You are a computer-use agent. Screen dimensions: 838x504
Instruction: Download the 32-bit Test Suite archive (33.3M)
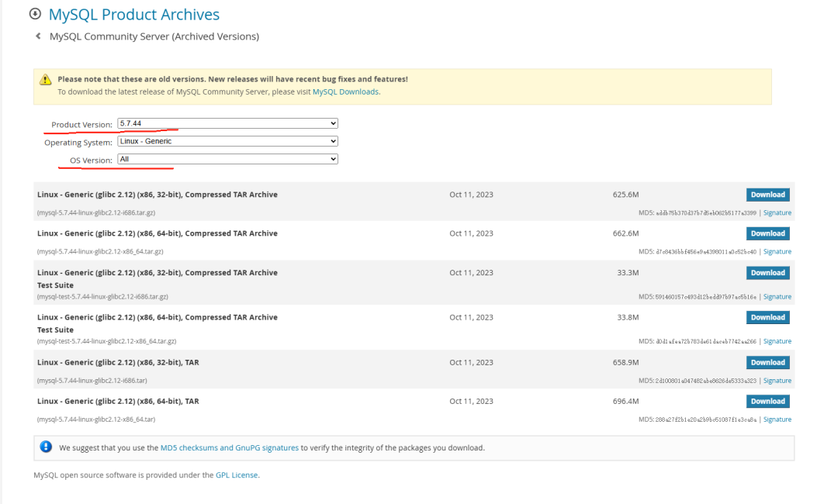767,273
